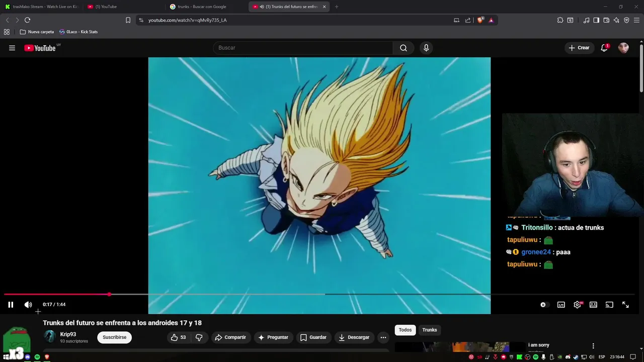Open the account avatar menu

coord(623,48)
